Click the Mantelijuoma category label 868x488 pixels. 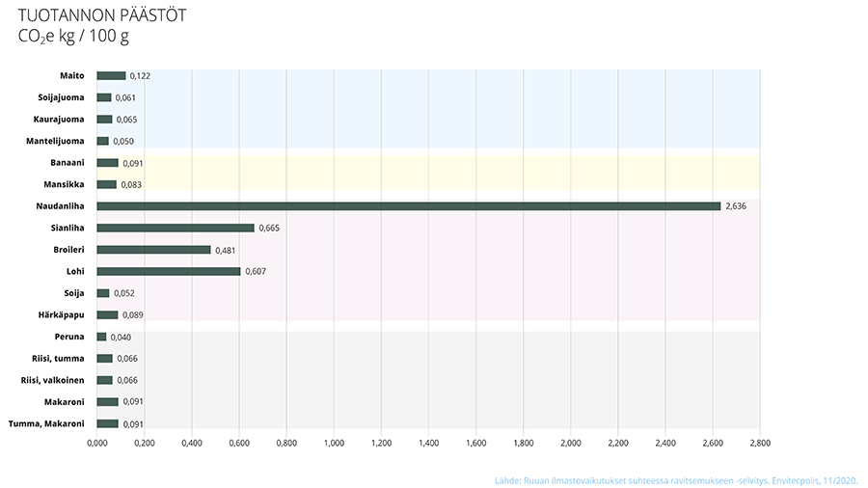tap(53, 141)
